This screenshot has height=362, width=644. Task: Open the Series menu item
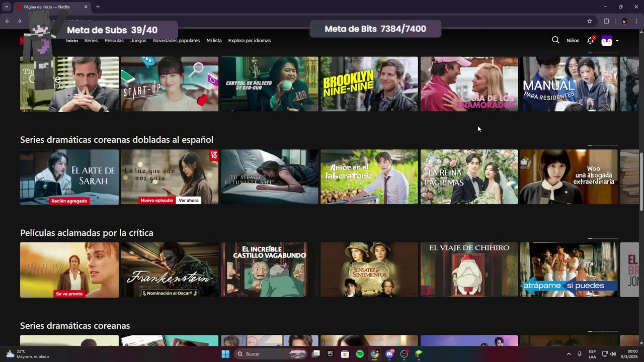[91, 41]
